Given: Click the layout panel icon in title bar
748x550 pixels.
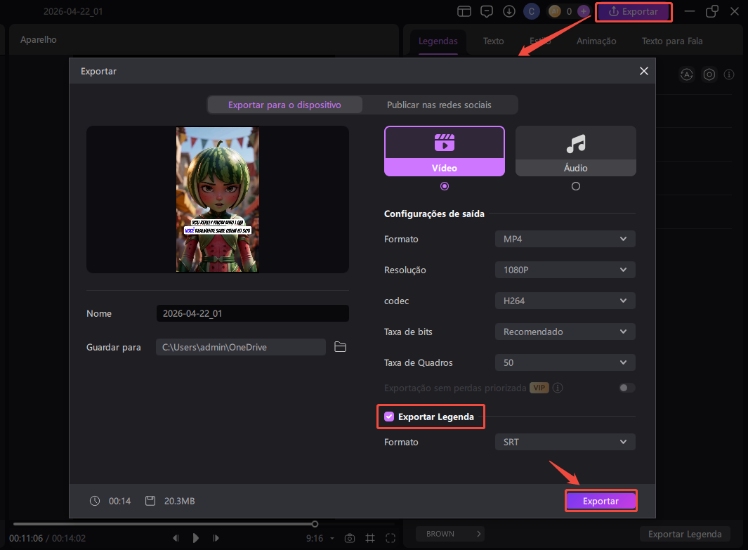Looking at the screenshot, I should 464,12.
